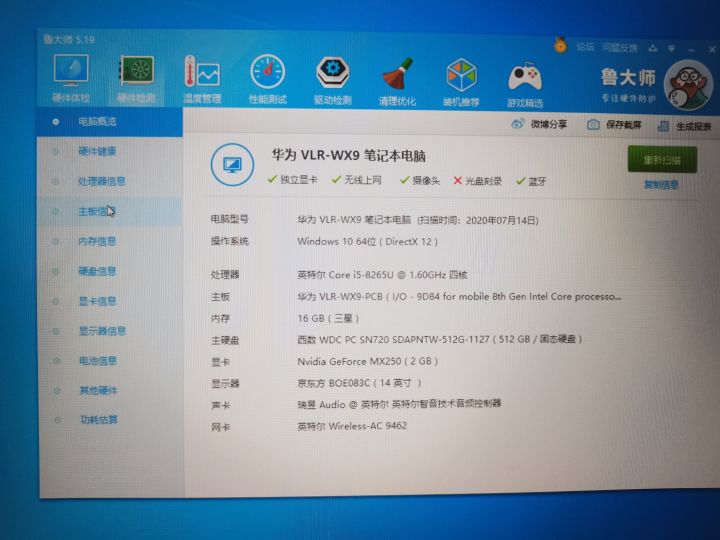
Task: Click 生成报表 generate report button
Action: tap(685, 126)
